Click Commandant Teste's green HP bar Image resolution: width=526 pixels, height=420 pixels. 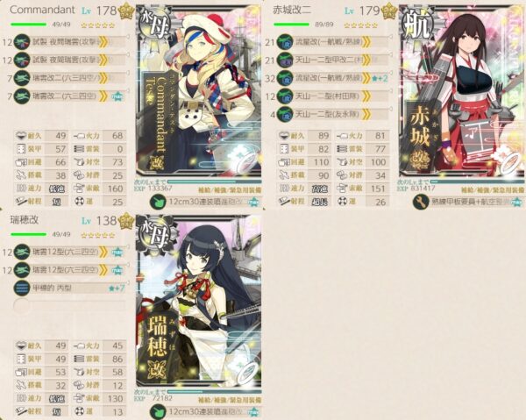(29, 25)
